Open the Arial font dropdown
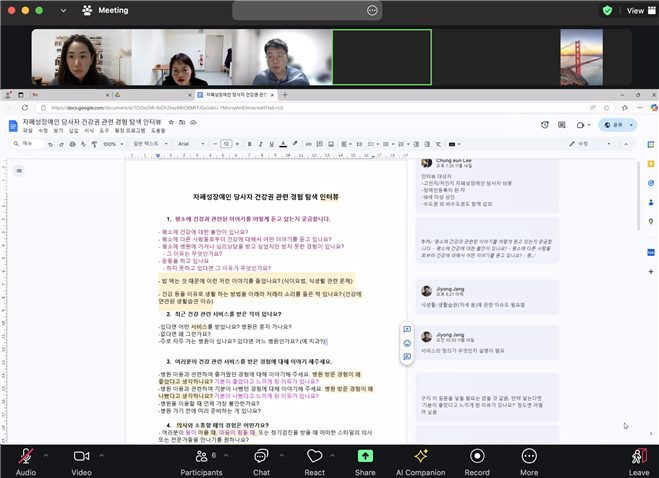Screen dimensions: 659x478 point(191,144)
